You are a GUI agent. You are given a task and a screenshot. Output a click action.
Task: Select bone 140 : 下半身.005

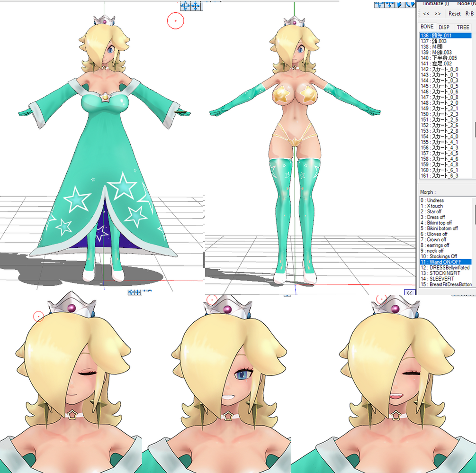445,58
